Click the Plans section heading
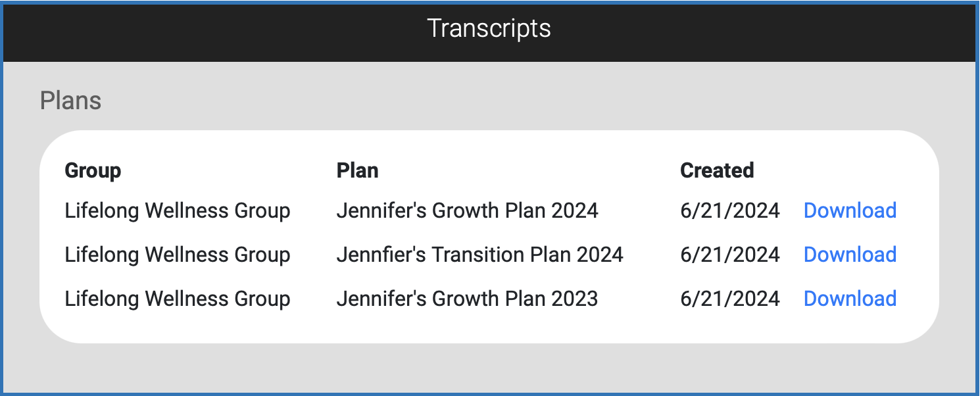 tap(70, 101)
